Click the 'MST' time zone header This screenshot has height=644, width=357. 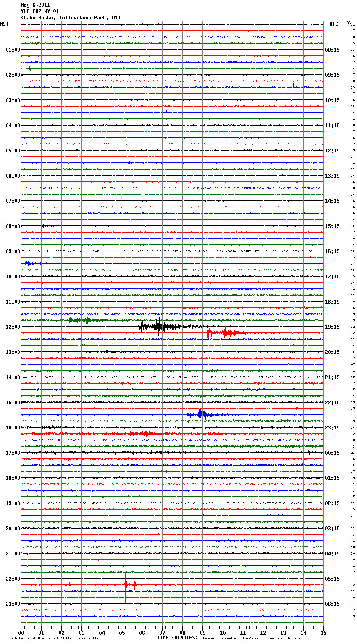pos(4,24)
